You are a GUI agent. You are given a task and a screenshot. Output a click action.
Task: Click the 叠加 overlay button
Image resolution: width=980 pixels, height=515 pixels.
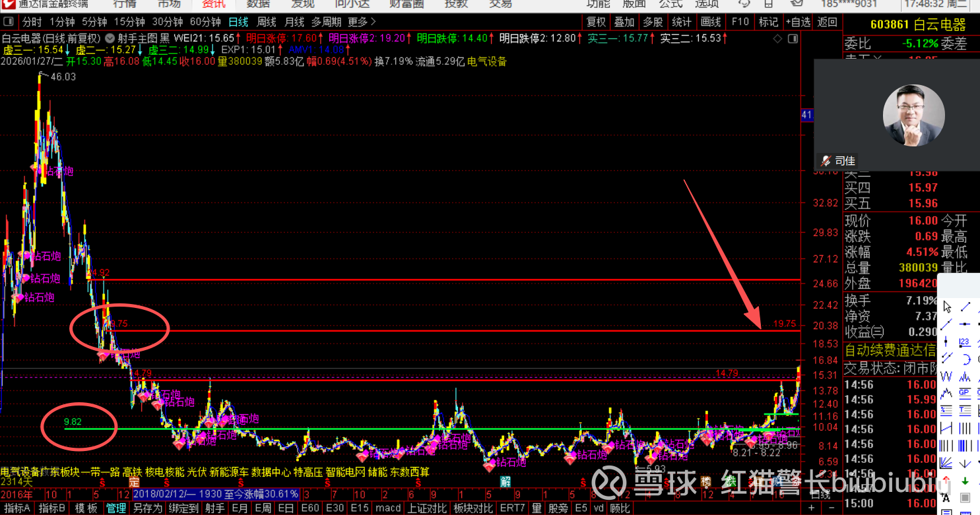pyautogui.click(x=624, y=22)
